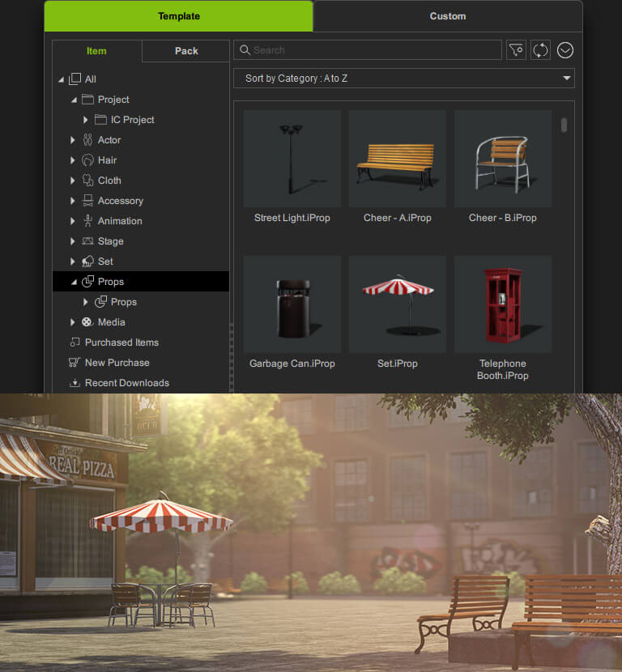Image resolution: width=622 pixels, height=672 pixels.
Task: Click the nested Props subfolder icon
Action: [x=100, y=302]
